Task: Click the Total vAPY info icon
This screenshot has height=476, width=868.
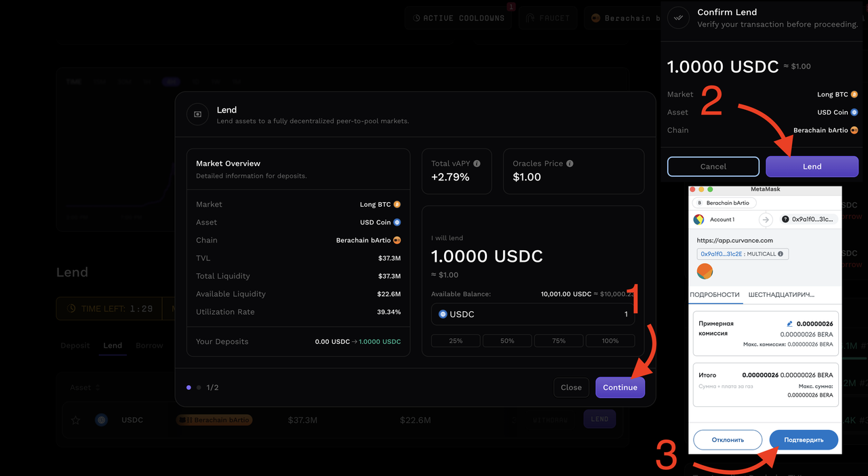Action: [x=477, y=163]
